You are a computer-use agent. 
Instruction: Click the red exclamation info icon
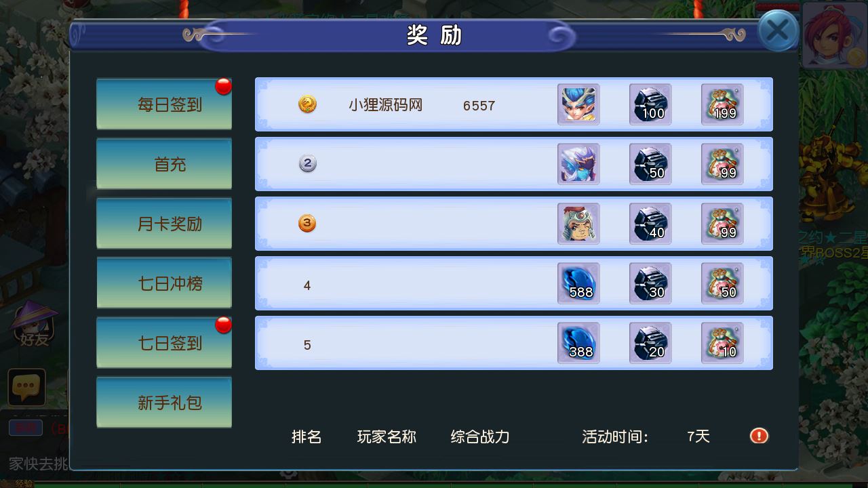click(x=759, y=436)
